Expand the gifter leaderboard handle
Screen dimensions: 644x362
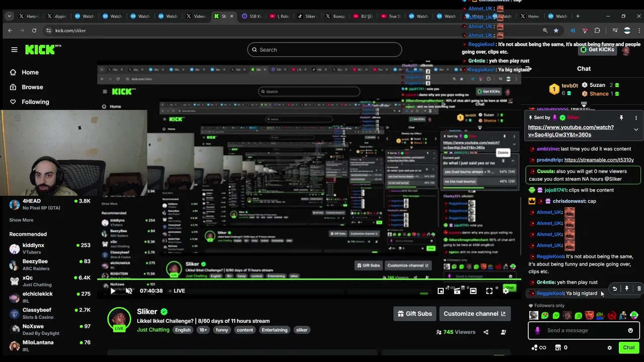584,105
